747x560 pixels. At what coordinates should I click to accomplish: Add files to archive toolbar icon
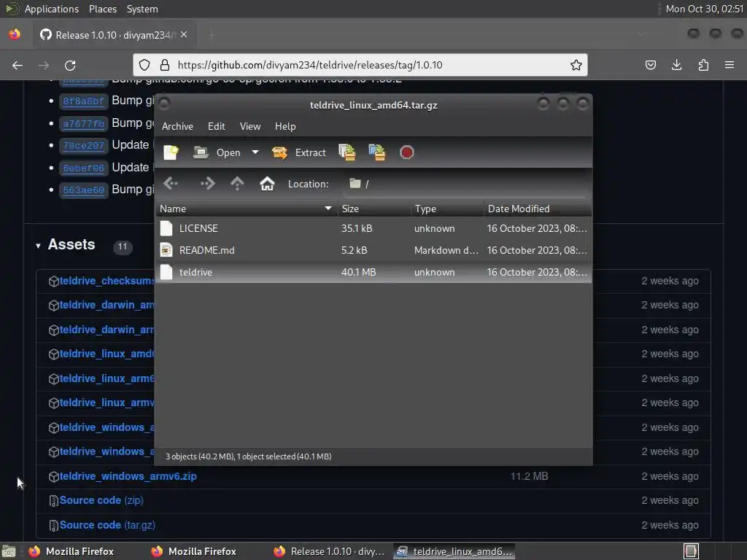(347, 152)
